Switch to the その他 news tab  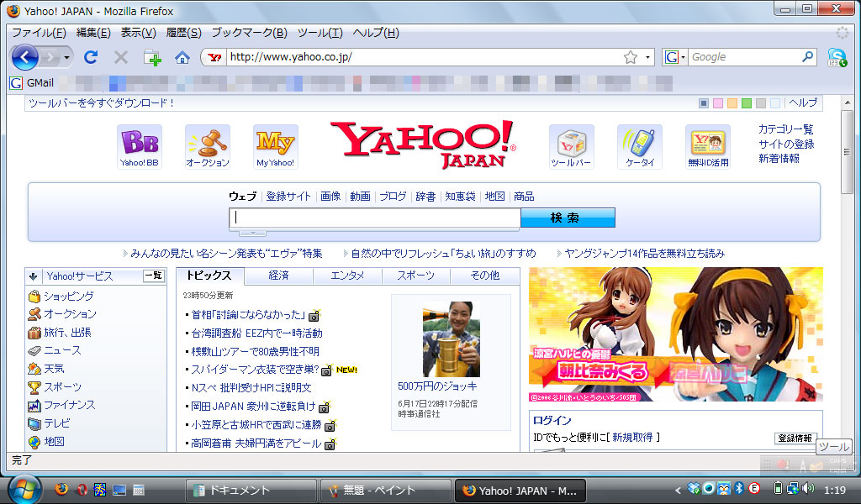click(485, 276)
